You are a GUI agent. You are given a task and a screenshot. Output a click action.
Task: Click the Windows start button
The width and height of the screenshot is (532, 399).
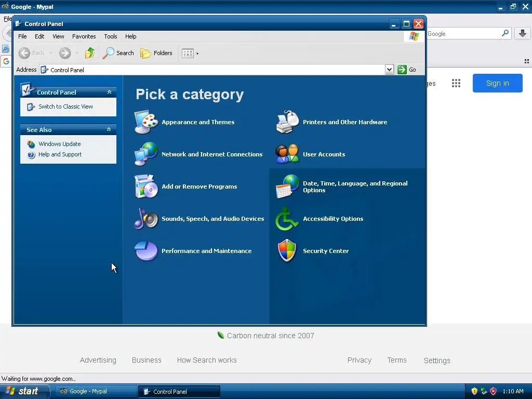coord(24,391)
